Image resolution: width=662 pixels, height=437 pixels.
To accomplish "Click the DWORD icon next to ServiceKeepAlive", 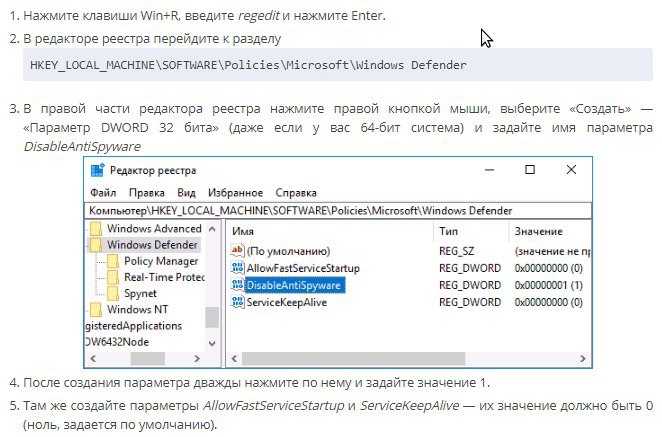I will [x=237, y=302].
